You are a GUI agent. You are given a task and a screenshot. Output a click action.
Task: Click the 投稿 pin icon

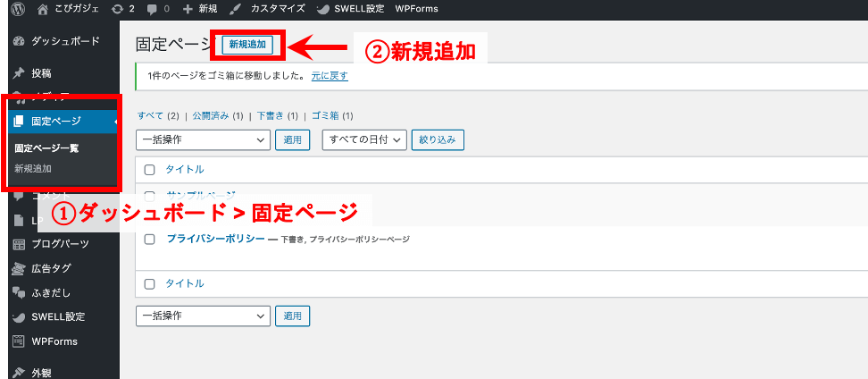tap(19, 72)
